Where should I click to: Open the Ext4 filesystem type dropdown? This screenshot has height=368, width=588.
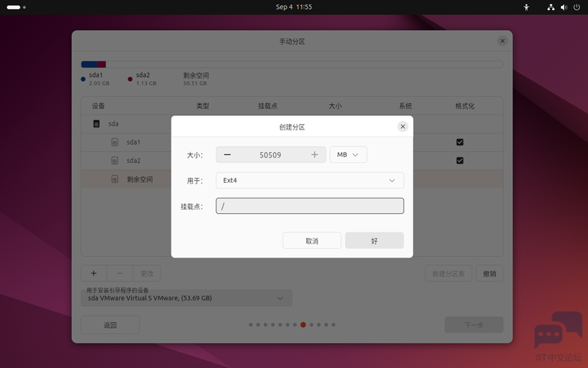[310, 180]
